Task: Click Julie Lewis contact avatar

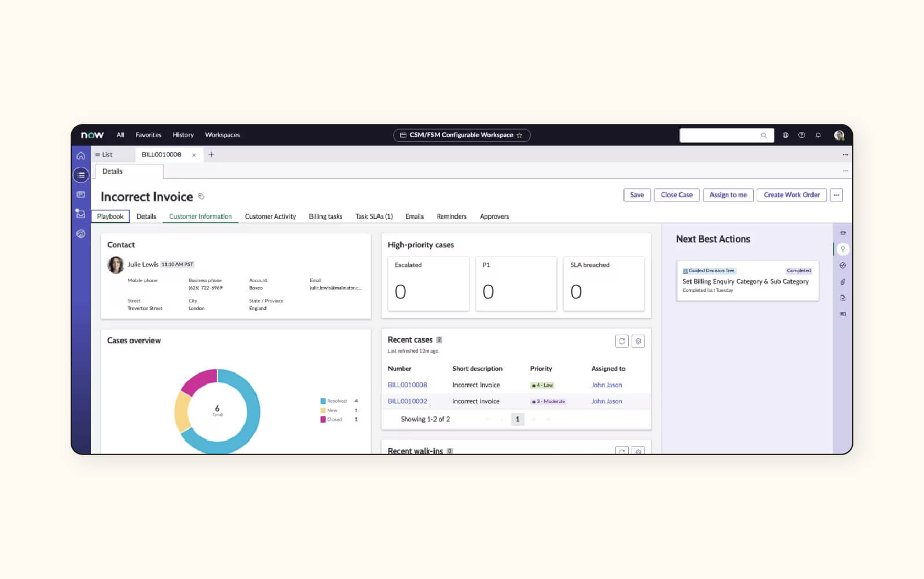Action: (x=116, y=265)
